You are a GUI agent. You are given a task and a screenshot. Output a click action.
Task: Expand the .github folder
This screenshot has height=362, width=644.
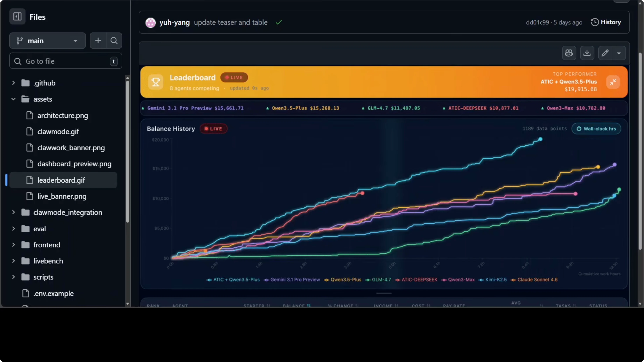point(13,83)
